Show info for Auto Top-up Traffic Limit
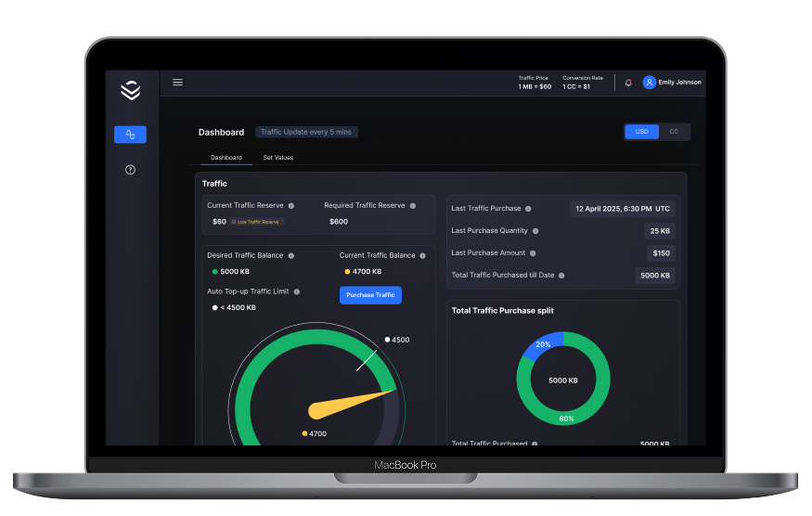The image size is (812, 516). 297,291
